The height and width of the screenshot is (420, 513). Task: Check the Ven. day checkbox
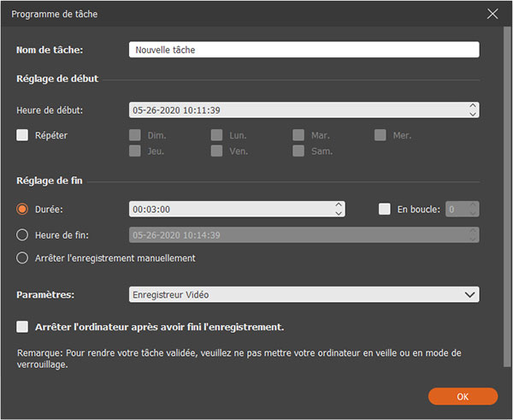tap(216, 151)
